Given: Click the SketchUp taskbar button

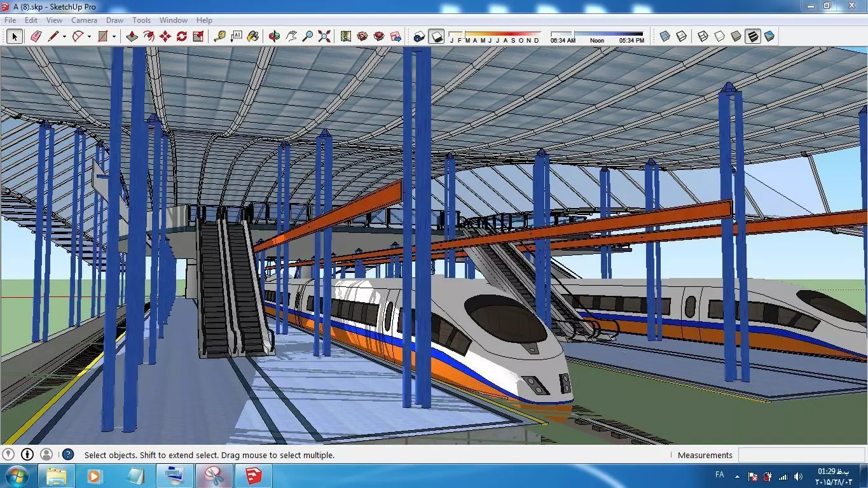Looking at the screenshot, I should (254, 476).
